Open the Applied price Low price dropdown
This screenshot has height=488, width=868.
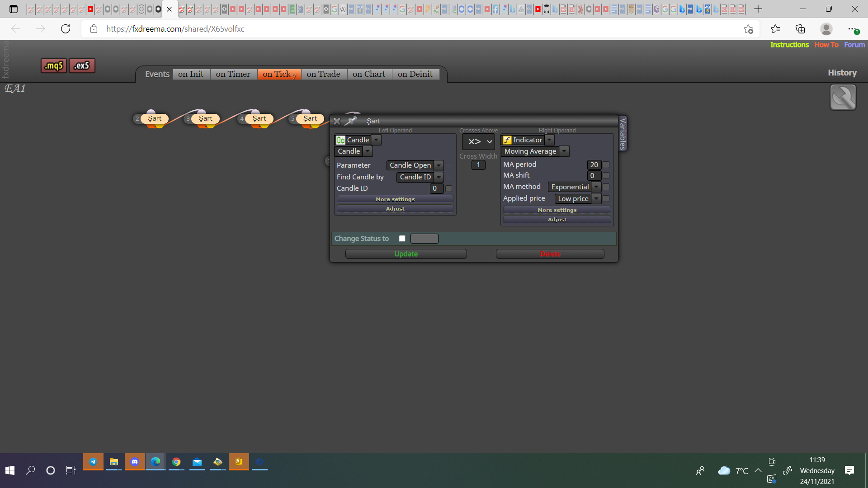(596, 199)
